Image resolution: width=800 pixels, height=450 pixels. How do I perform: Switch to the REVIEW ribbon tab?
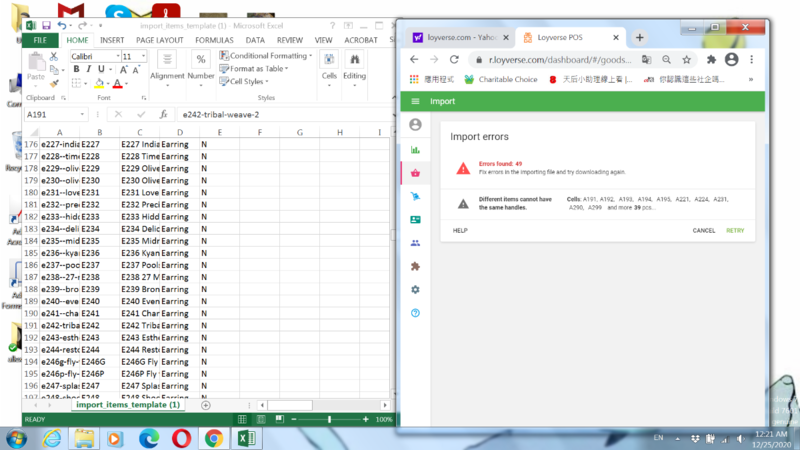290,40
